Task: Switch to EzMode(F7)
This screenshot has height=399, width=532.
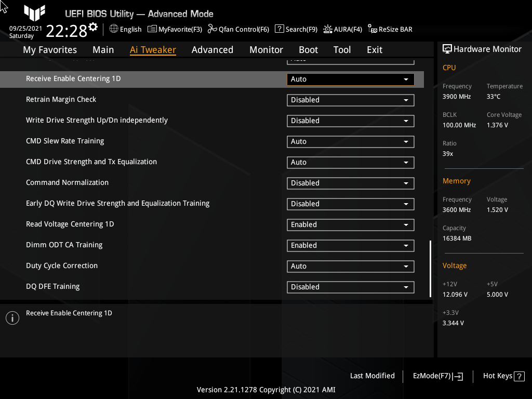Action: point(437,376)
